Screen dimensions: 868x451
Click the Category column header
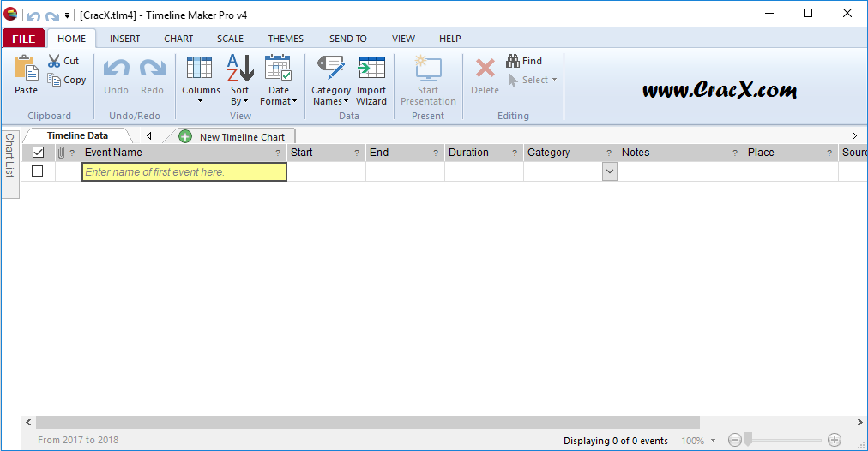(x=570, y=153)
